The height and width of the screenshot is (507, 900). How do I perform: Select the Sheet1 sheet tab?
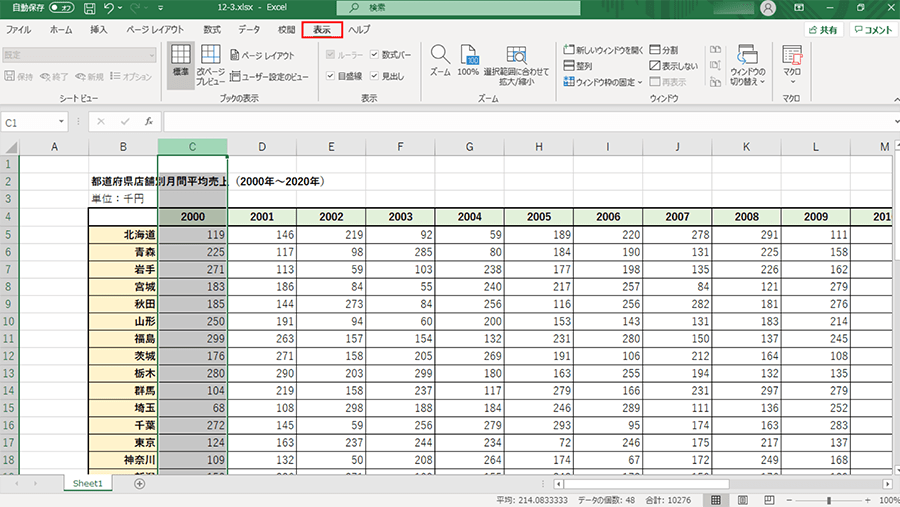(x=87, y=483)
